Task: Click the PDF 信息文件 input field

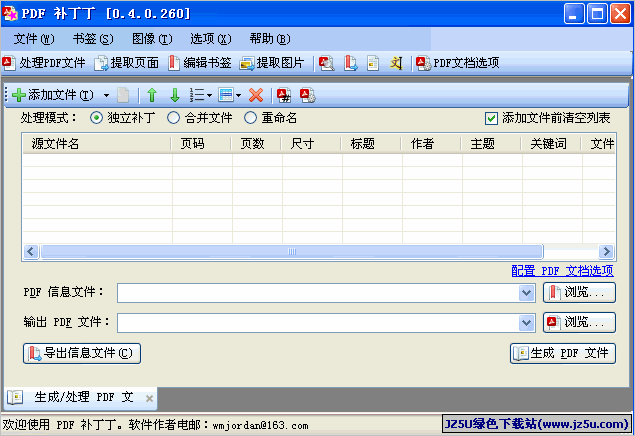Action: pyautogui.click(x=318, y=293)
